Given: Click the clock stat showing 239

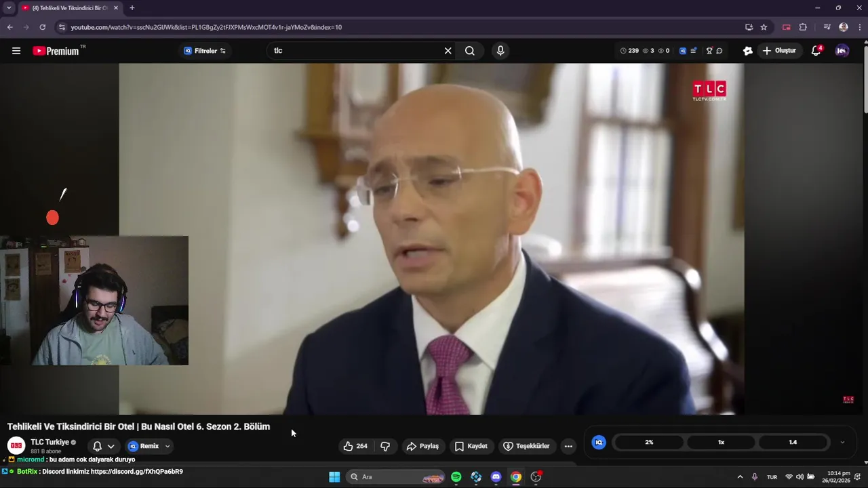Looking at the screenshot, I should pyautogui.click(x=629, y=51).
